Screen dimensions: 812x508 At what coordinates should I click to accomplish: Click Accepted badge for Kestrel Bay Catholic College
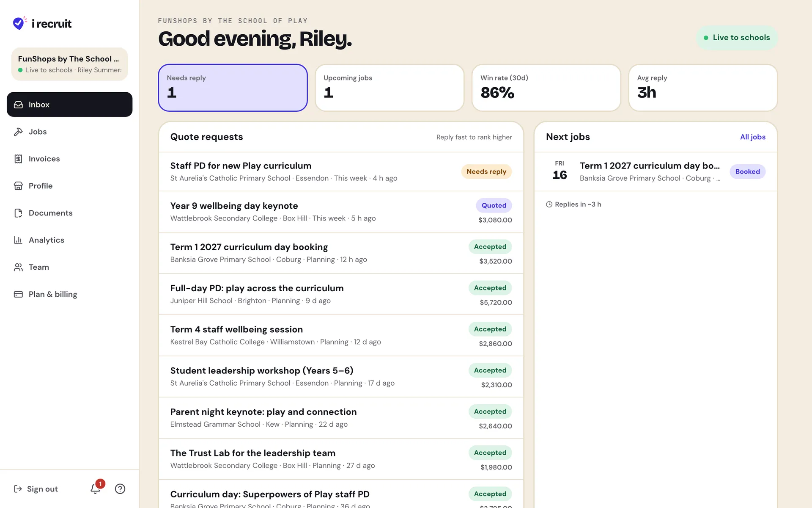tap(490, 329)
